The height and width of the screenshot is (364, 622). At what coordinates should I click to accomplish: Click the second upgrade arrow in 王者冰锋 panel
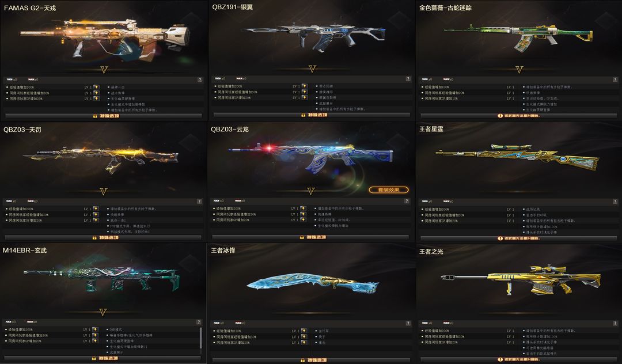[304, 336]
